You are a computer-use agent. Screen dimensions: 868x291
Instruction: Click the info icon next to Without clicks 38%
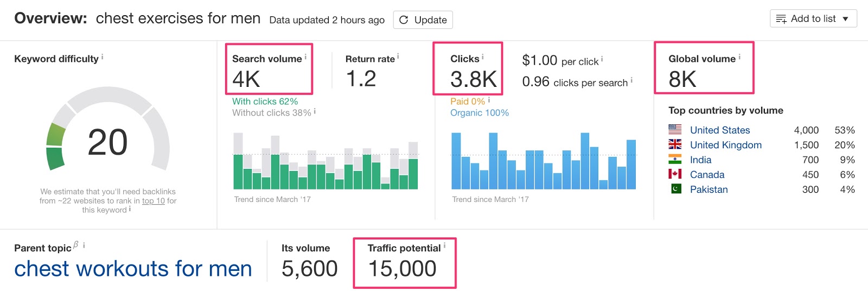(x=315, y=111)
